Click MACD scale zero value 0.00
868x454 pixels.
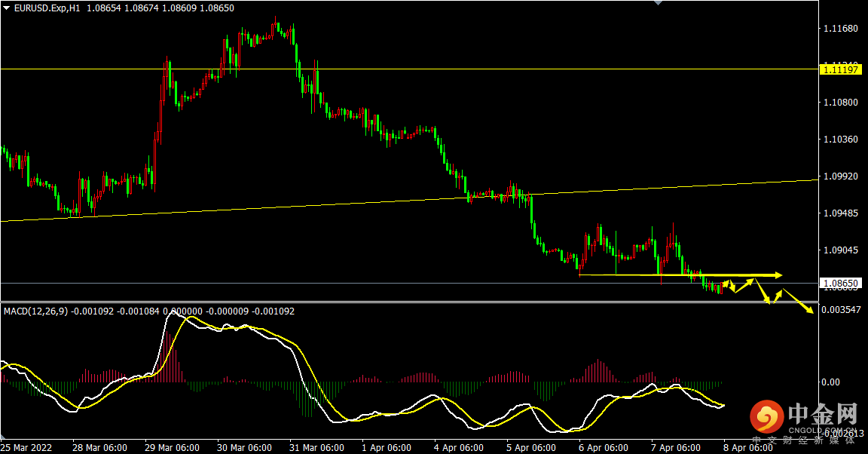pos(830,382)
